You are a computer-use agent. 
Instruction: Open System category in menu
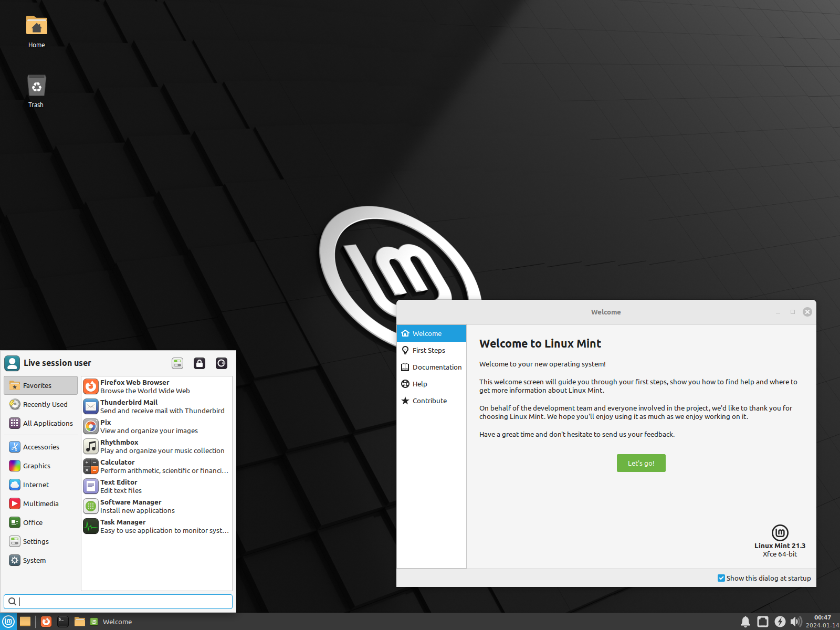(41, 560)
